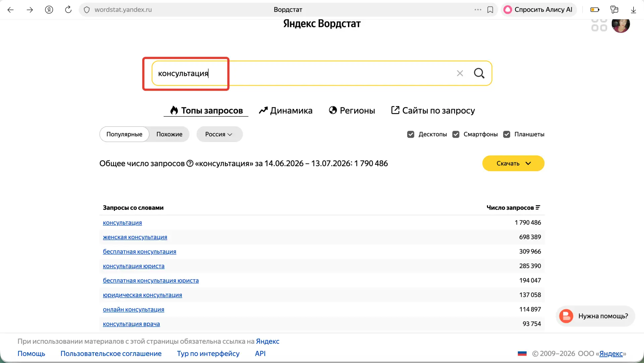
Task: Click the Russian flag language icon in footer
Action: pyautogui.click(x=522, y=354)
